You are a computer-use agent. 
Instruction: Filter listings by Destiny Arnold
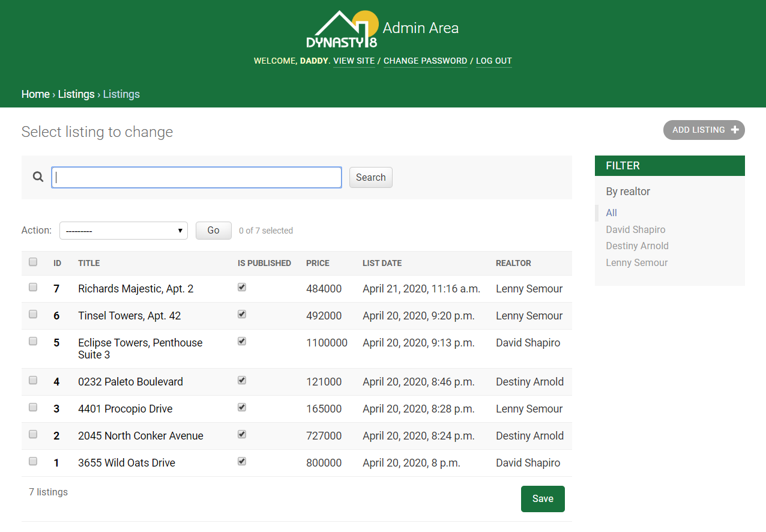coord(637,246)
